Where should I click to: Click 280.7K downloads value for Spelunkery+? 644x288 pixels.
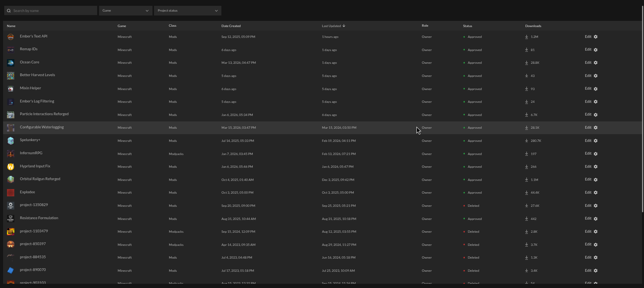click(x=536, y=141)
